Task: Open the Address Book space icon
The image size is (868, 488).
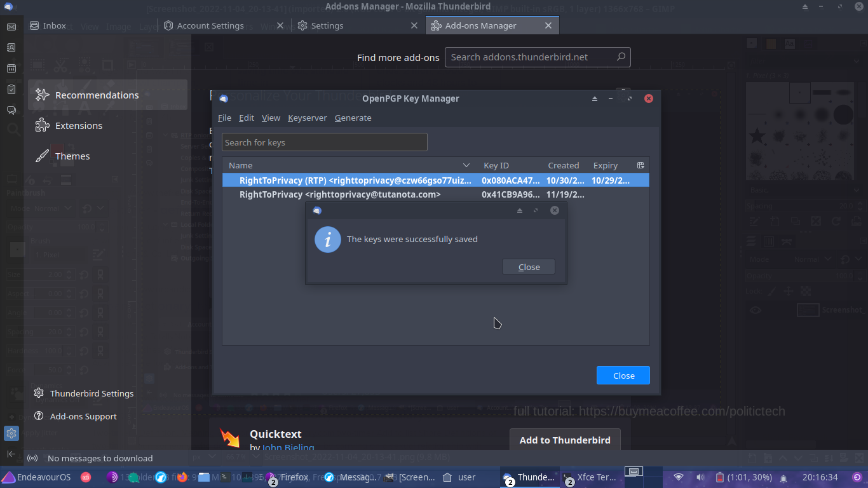Action: pos(11,48)
